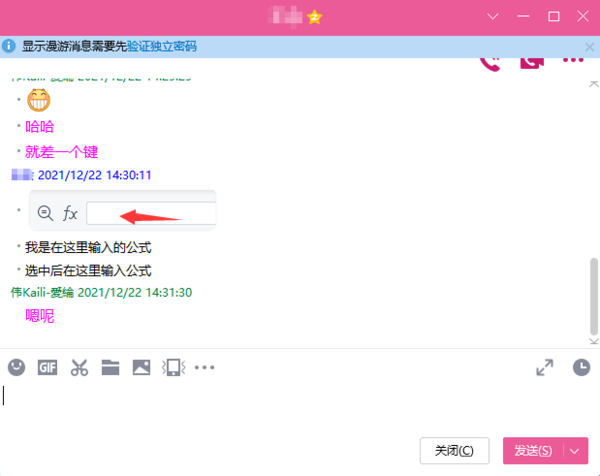This screenshot has height=476, width=600.
Task: Open the GIF sticker panel
Action: click(x=47, y=368)
